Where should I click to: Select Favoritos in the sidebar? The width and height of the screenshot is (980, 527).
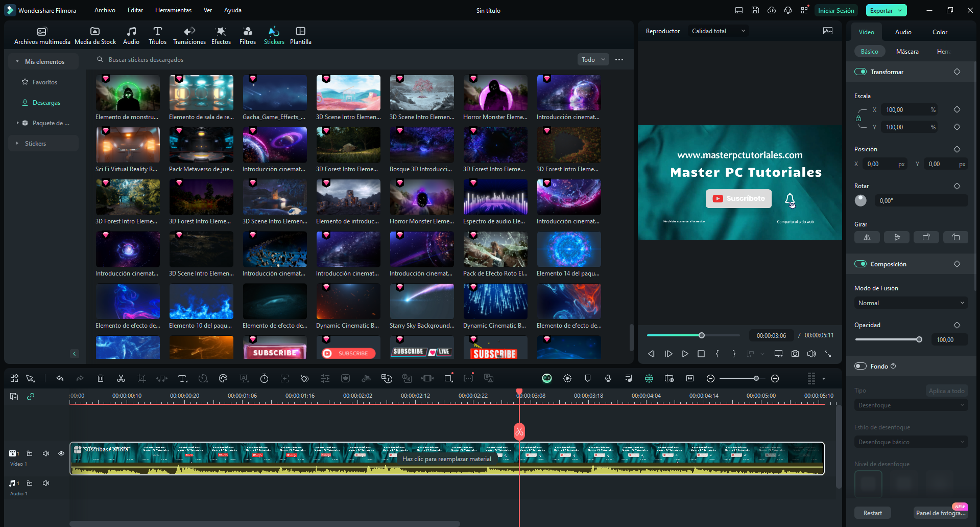click(44, 82)
